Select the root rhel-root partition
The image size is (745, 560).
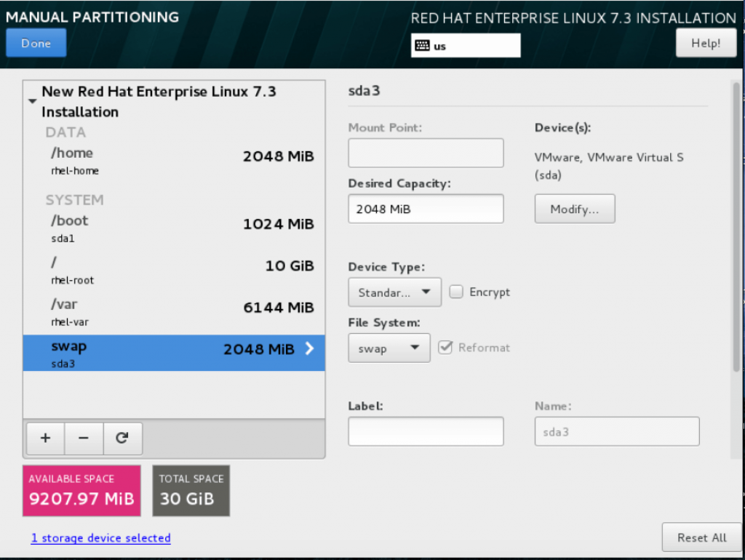pos(174,271)
